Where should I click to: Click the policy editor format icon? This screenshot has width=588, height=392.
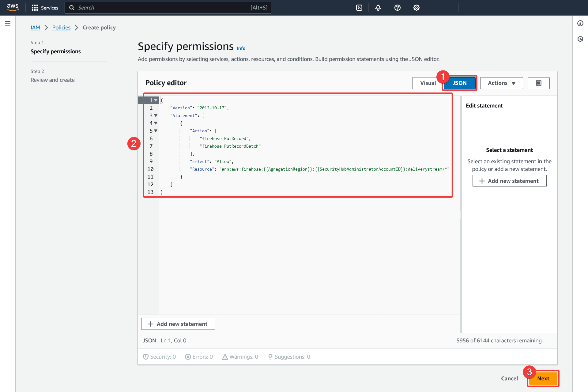click(x=539, y=83)
